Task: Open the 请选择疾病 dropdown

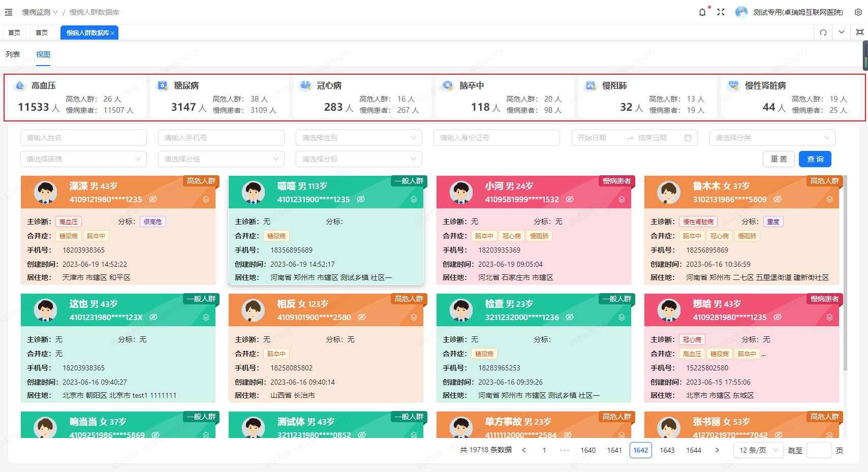Action: click(x=83, y=159)
